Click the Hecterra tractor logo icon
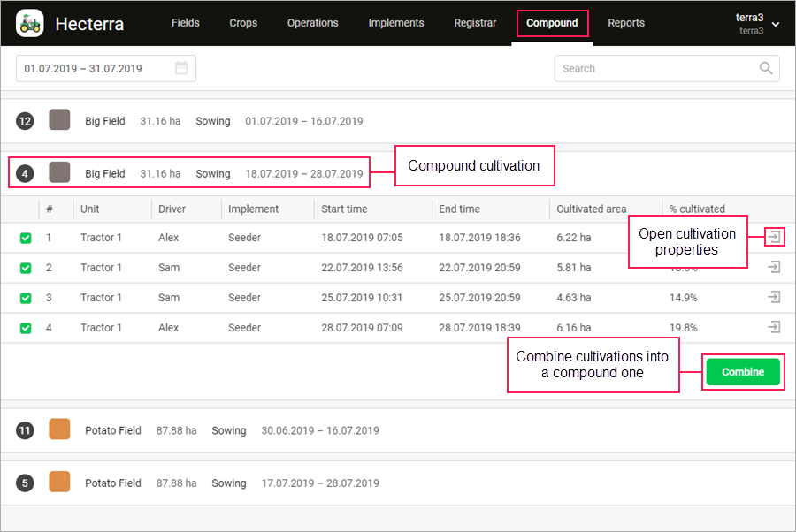796x532 pixels. (30, 23)
